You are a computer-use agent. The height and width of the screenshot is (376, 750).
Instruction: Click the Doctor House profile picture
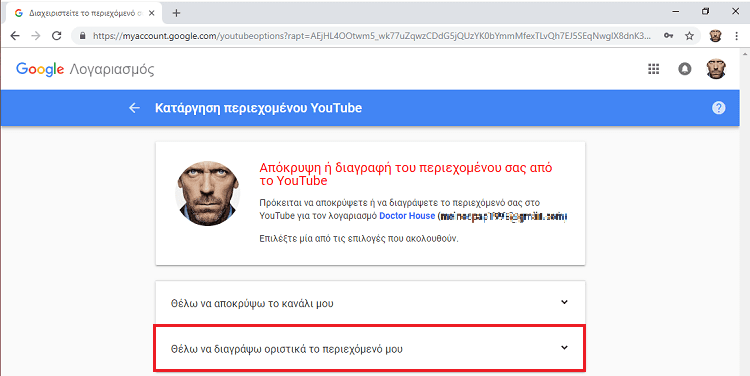point(208,193)
